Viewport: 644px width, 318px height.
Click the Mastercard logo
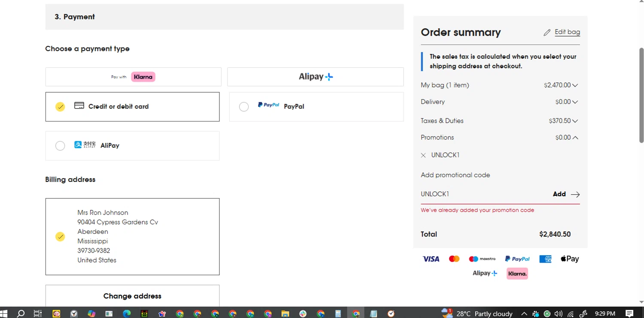click(x=454, y=259)
